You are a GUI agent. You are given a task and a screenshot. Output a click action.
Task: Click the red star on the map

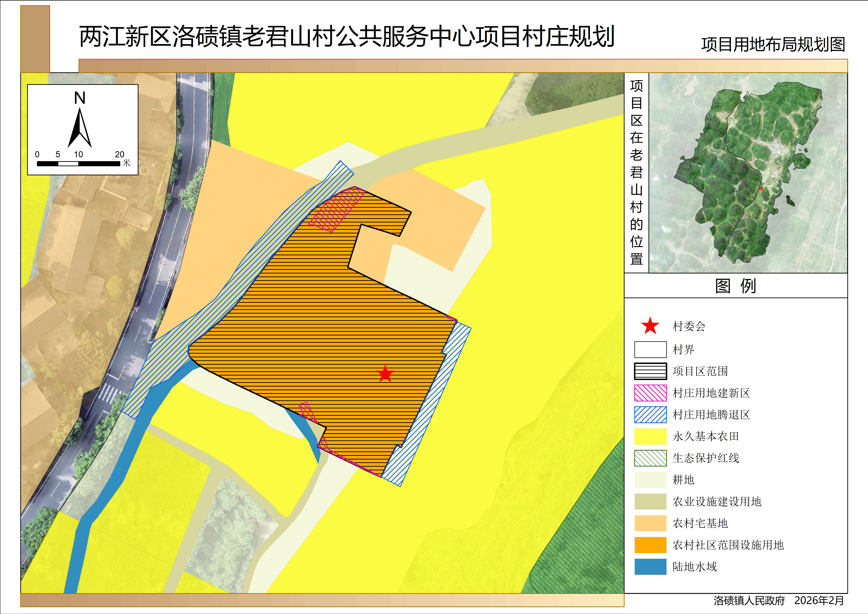pyautogui.click(x=385, y=374)
